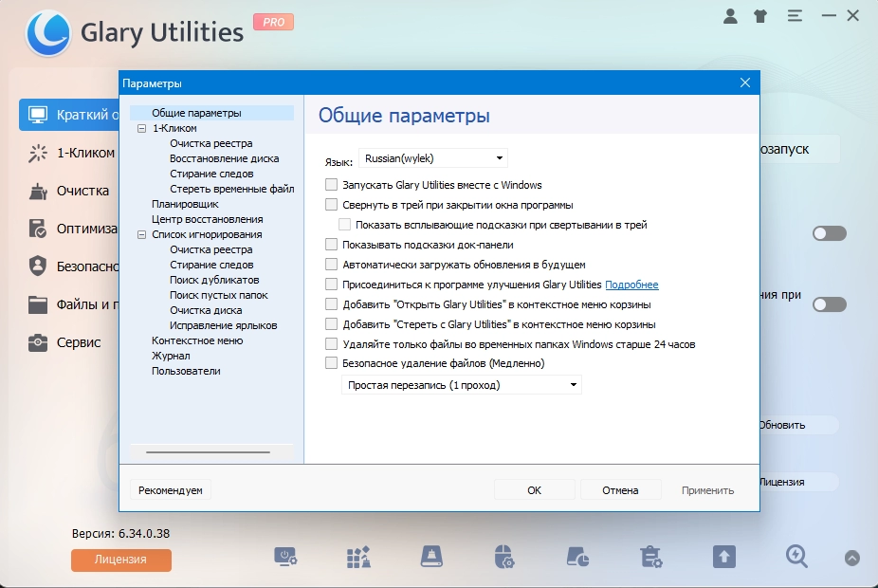Close the Параметры dialog
Image resolution: width=878 pixels, height=588 pixels.
click(x=745, y=83)
